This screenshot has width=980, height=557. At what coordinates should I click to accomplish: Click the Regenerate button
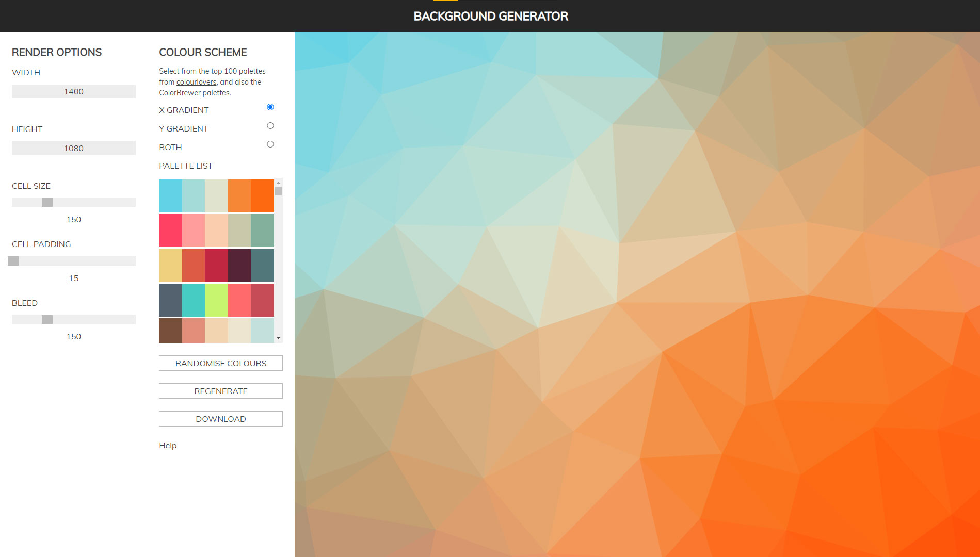tap(220, 391)
